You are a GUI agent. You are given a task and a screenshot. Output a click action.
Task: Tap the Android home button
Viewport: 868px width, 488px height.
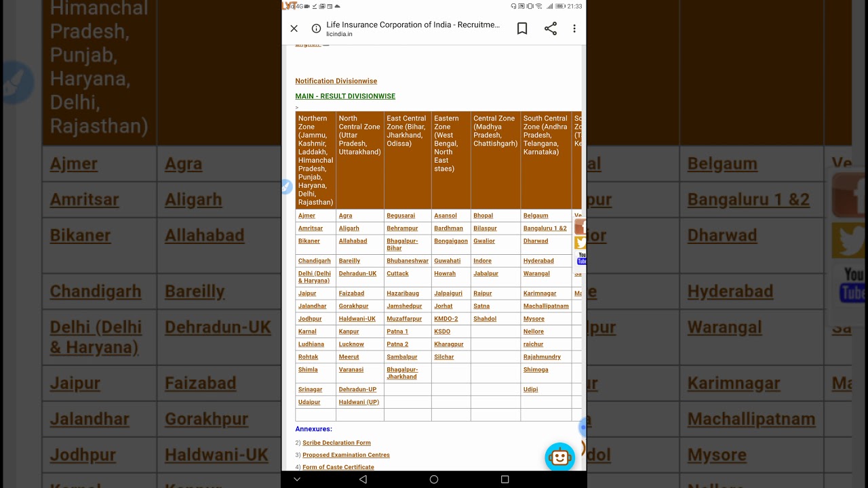point(434,479)
